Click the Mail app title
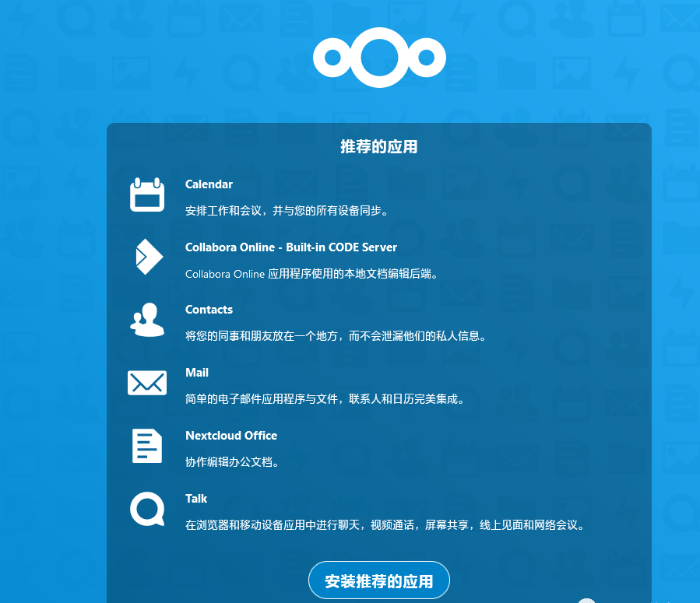This screenshot has width=700, height=603. coord(197,373)
